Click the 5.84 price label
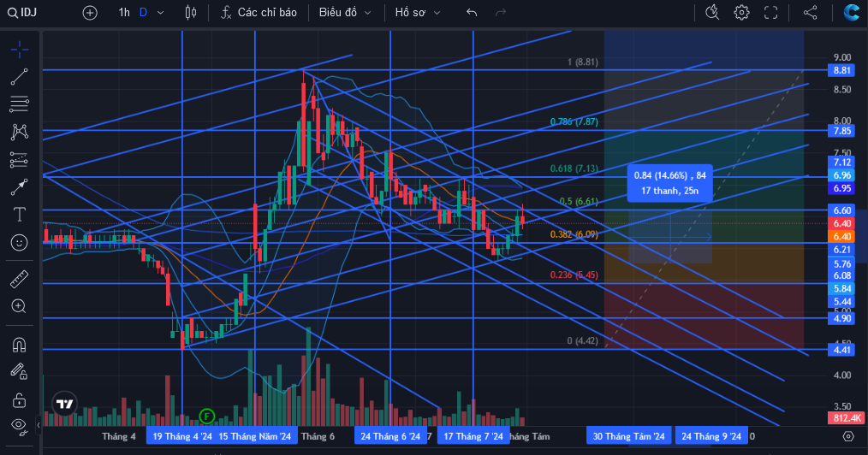 pos(842,288)
